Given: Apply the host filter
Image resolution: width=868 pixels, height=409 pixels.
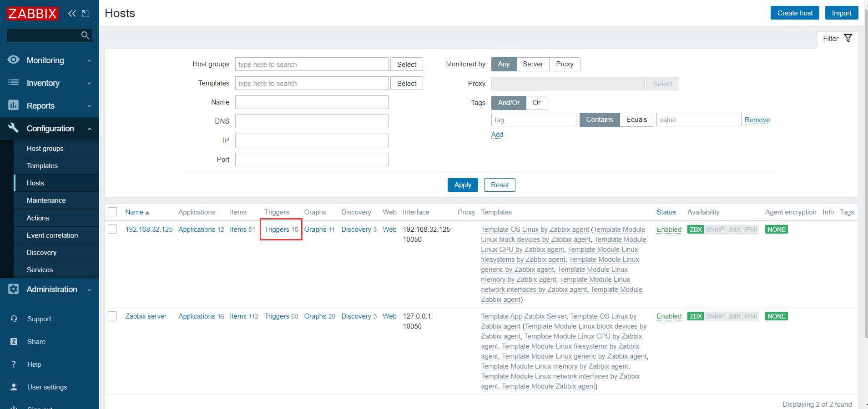Looking at the screenshot, I should click(x=463, y=185).
